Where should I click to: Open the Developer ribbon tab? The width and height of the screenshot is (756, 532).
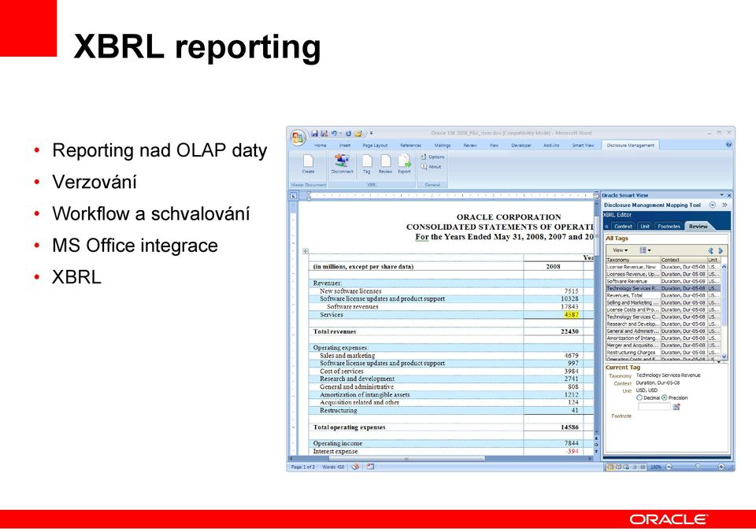[521, 145]
